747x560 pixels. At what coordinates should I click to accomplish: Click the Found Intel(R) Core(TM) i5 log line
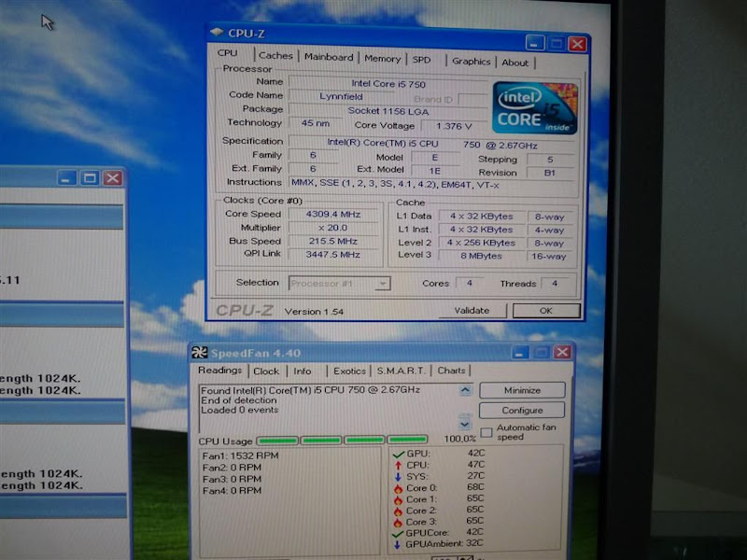311,390
